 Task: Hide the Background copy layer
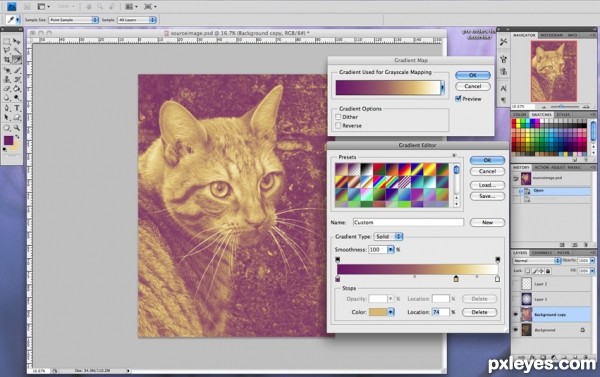[x=515, y=315]
